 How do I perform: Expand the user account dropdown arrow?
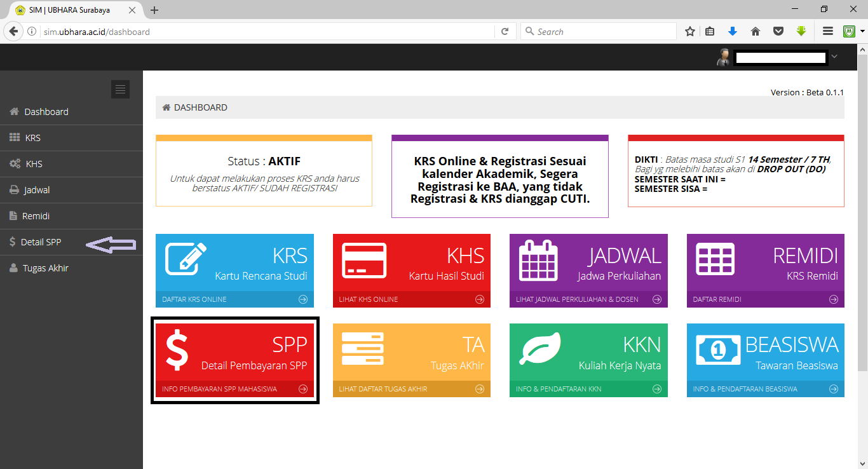tap(834, 57)
